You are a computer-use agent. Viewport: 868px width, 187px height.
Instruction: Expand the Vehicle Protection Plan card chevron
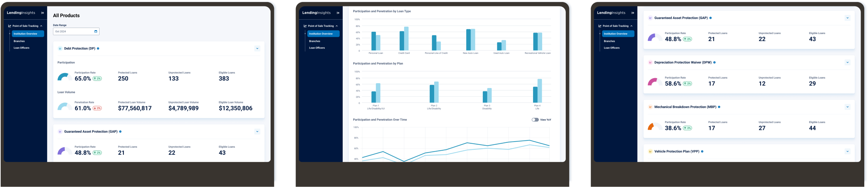(847, 152)
